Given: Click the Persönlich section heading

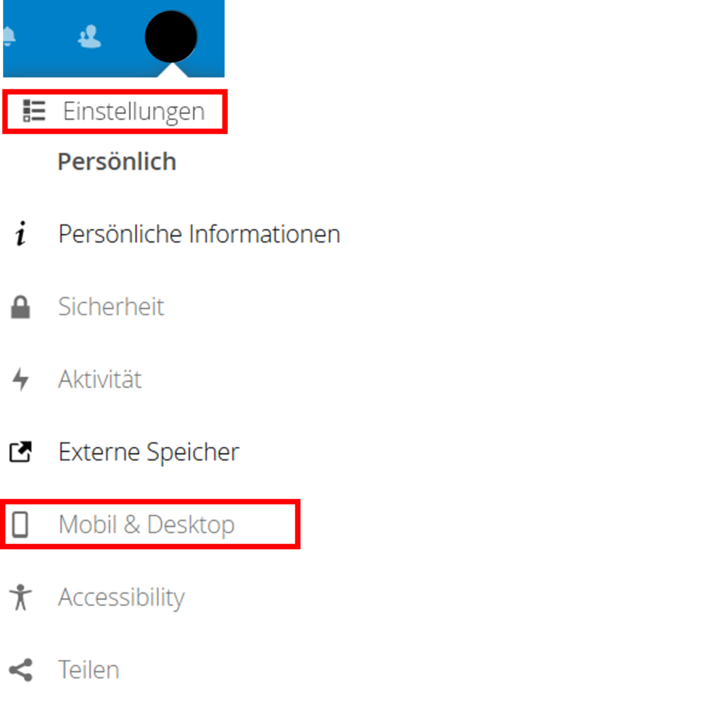Looking at the screenshot, I should (x=117, y=162).
